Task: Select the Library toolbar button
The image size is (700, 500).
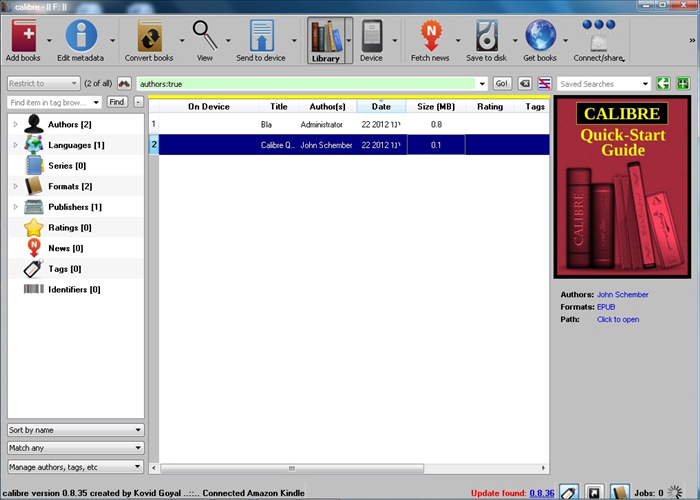Action: pyautogui.click(x=326, y=40)
